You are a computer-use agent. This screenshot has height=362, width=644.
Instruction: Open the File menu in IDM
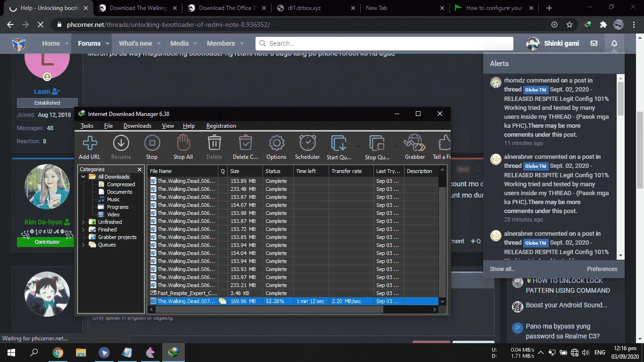(x=108, y=126)
